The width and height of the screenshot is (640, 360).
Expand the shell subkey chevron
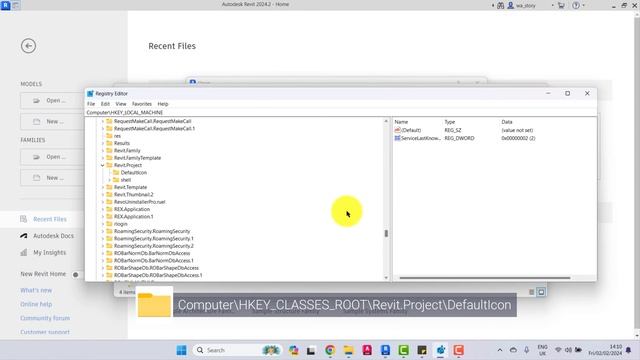tap(109, 180)
